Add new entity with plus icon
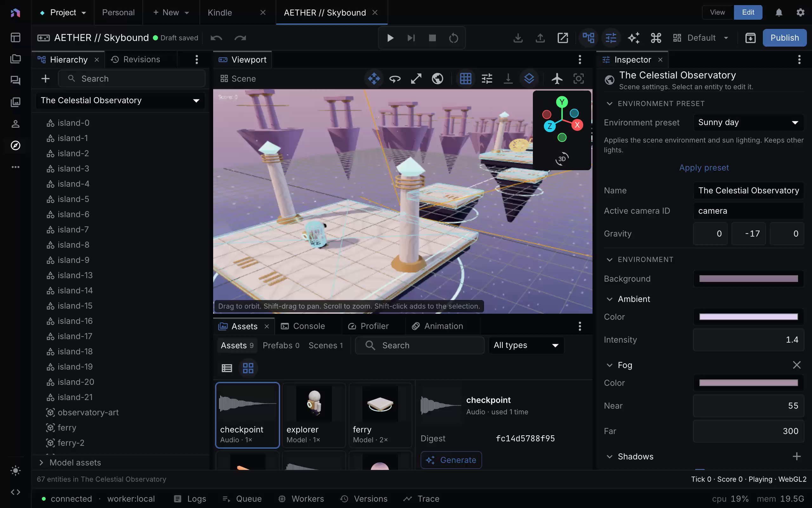812x508 pixels. point(45,79)
